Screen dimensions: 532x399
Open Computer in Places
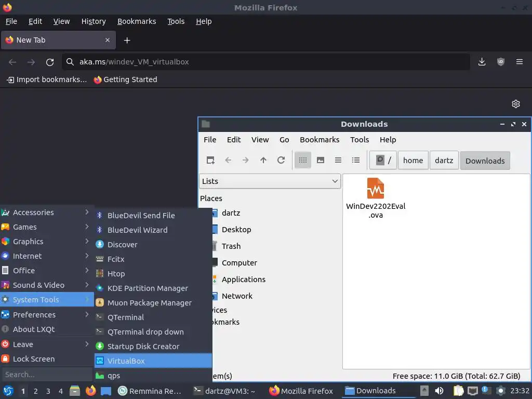tap(239, 262)
